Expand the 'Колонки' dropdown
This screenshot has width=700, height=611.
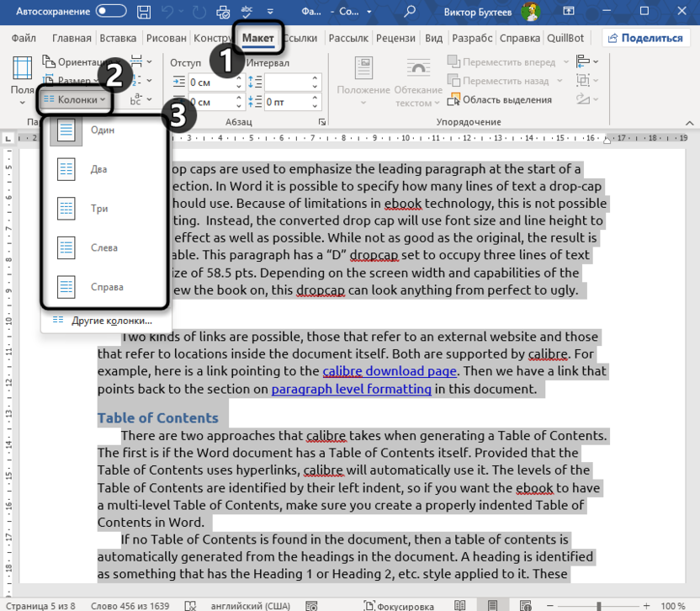click(x=75, y=99)
